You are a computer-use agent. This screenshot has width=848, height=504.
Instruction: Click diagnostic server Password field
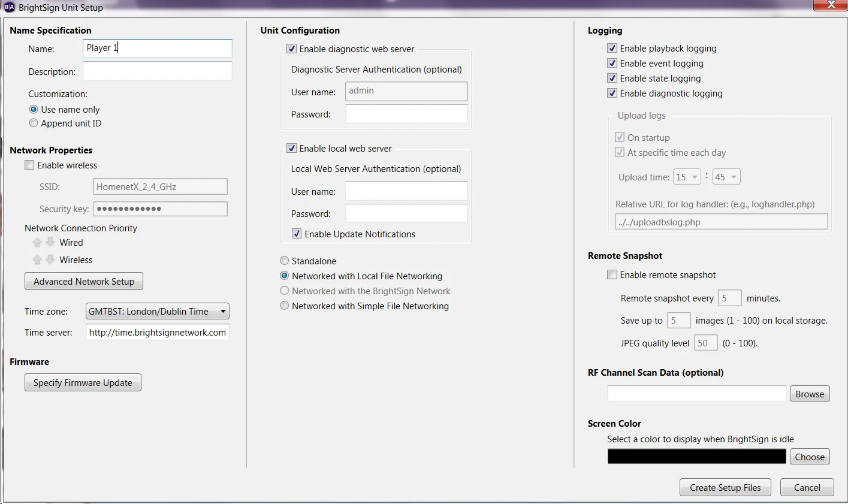click(x=406, y=114)
